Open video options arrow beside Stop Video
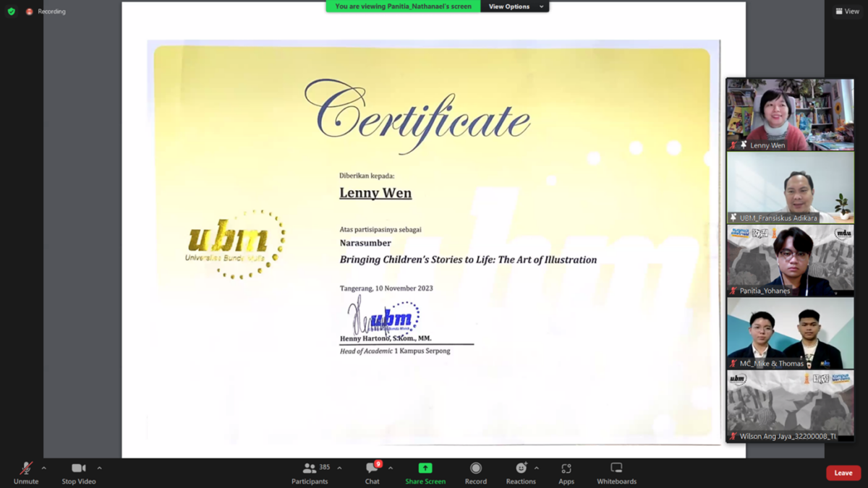The image size is (868, 488). [99, 468]
